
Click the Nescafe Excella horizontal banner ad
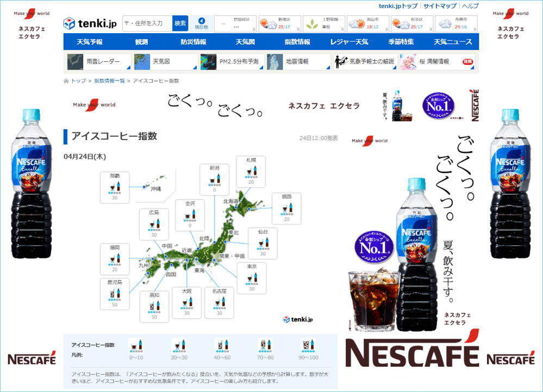[271, 105]
